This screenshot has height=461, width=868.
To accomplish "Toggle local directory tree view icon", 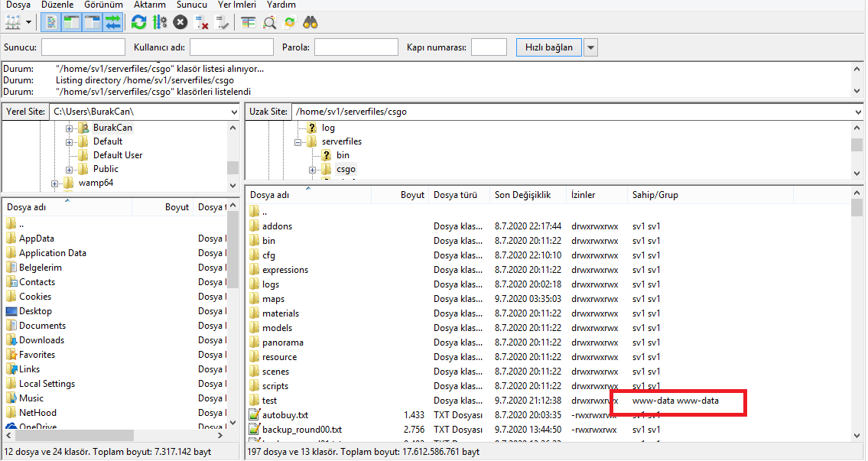I will pyautogui.click(x=71, y=23).
